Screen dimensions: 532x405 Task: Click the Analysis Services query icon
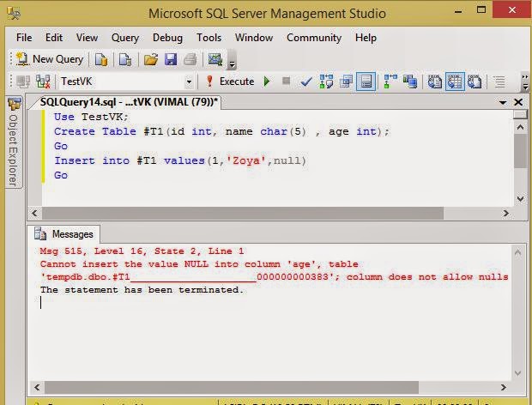pyautogui.click(x=125, y=60)
